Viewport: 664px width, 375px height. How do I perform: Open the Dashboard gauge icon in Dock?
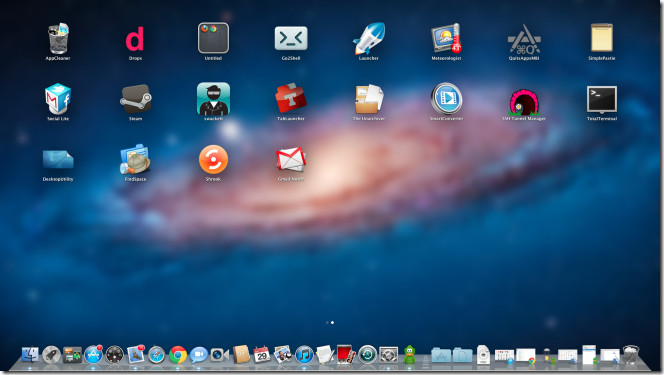[114, 355]
